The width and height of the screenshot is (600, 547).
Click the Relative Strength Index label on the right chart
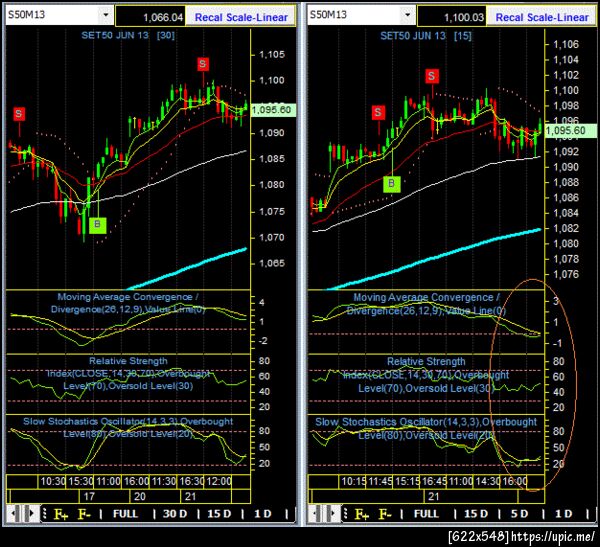point(426,375)
